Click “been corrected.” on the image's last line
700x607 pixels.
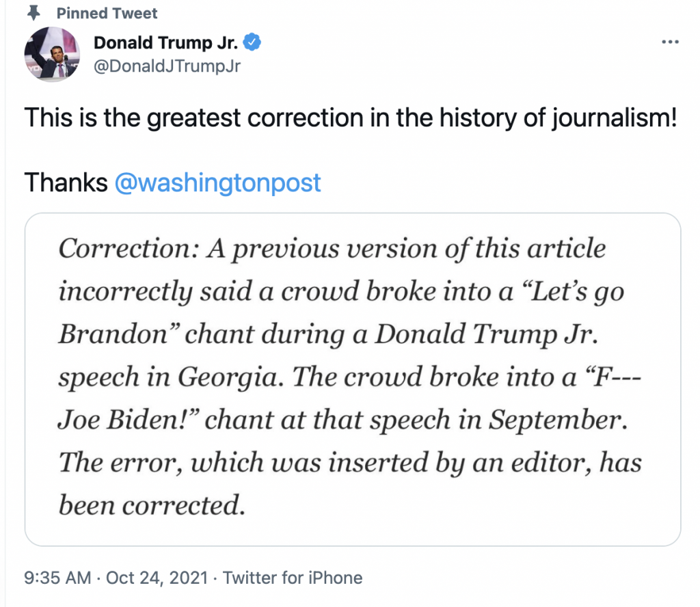152,505
